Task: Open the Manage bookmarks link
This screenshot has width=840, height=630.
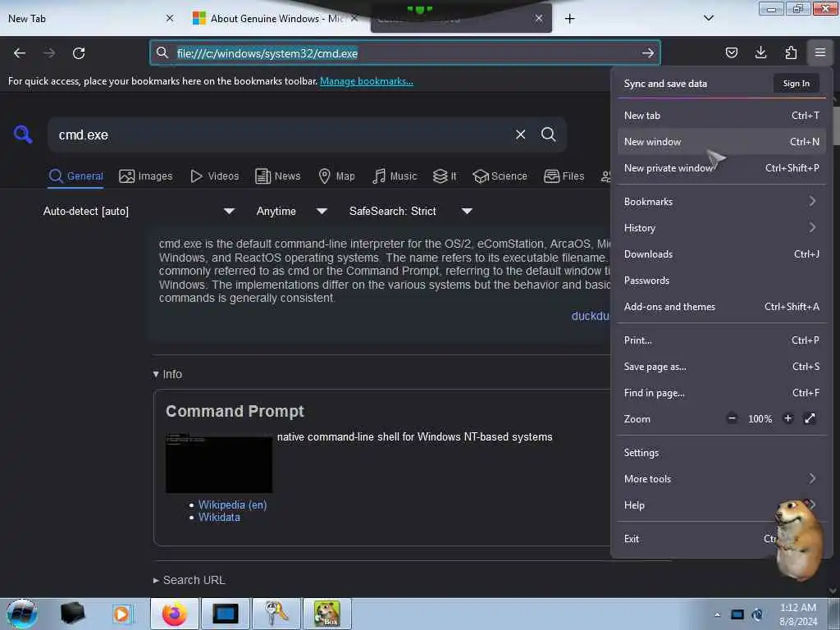Action: pos(367,81)
